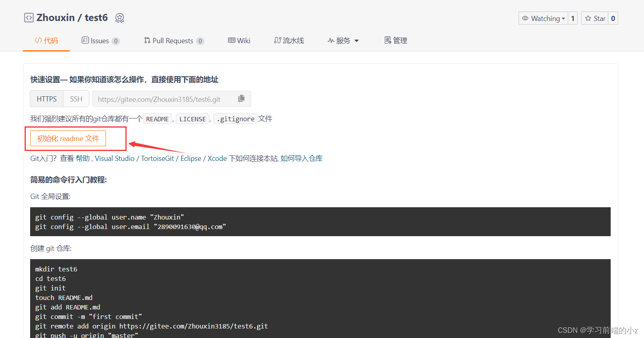The image size is (644, 338).
Task: Open the Xcode link
Action: (217, 158)
